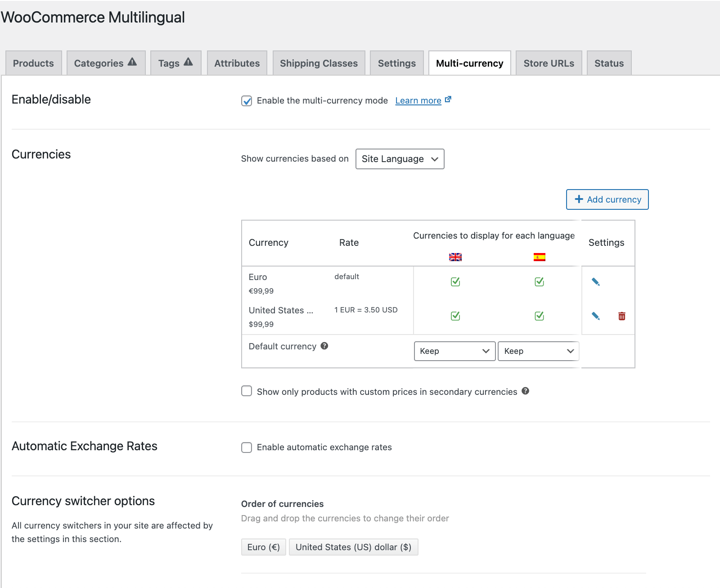Open the Shipping Classes tab
720x588 pixels.
(319, 63)
